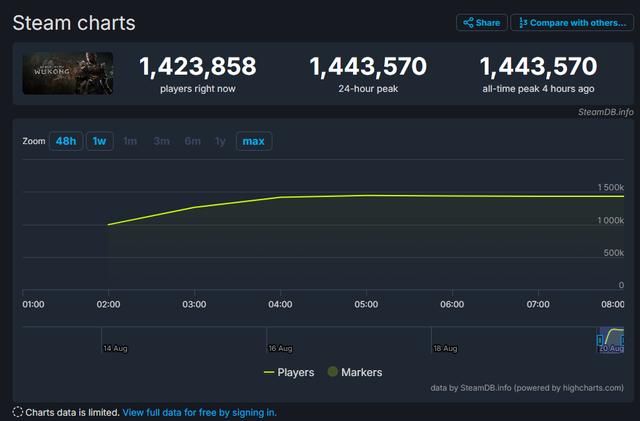Image resolution: width=640 pixels, height=421 pixels.
Task: Click the data by SteamDB.info credit text
Action: click(527, 388)
